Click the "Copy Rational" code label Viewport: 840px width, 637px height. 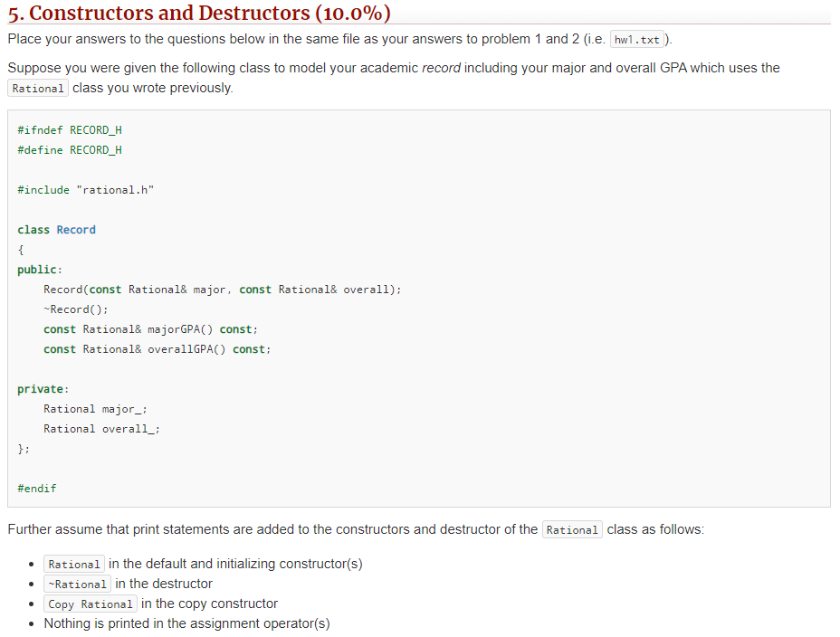(x=91, y=604)
